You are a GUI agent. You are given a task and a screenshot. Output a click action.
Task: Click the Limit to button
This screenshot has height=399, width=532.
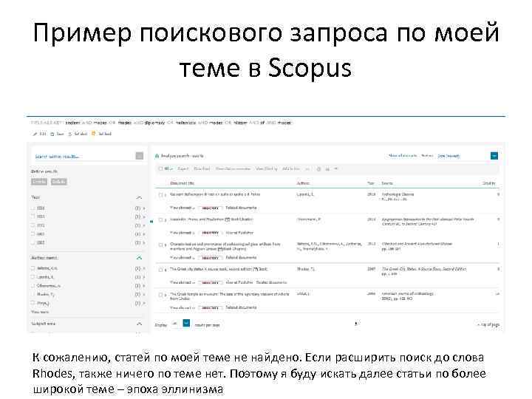tap(39, 182)
